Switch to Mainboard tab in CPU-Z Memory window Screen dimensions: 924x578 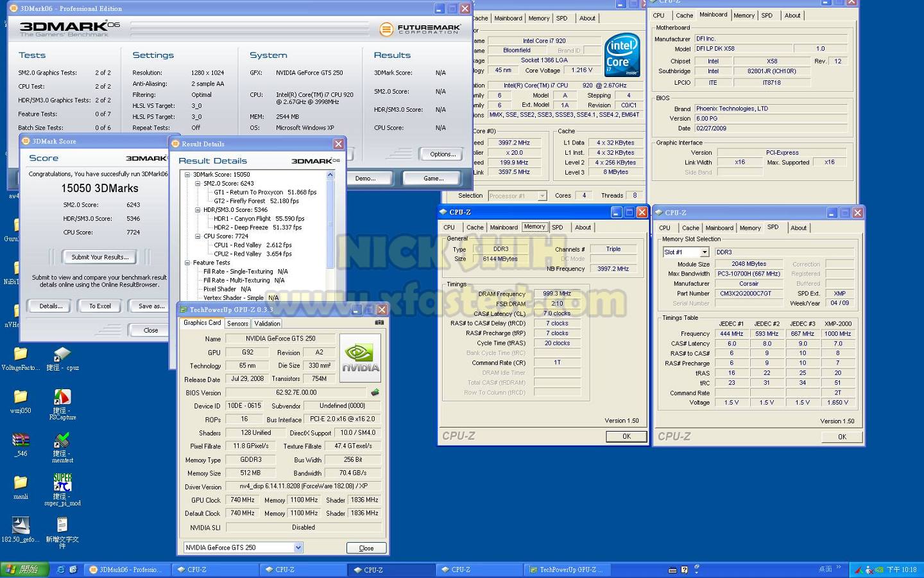point(504,227)
